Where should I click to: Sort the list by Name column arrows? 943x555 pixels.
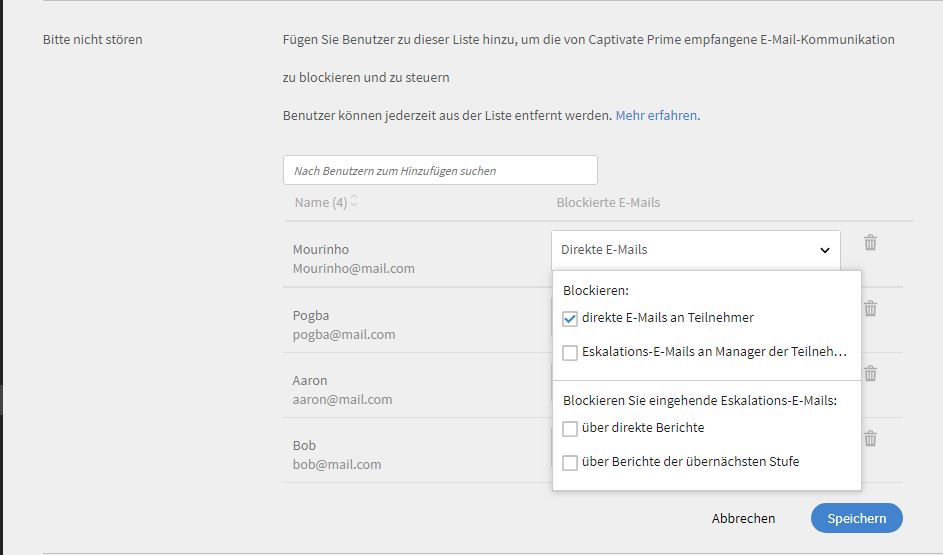(x=354, y=202)
